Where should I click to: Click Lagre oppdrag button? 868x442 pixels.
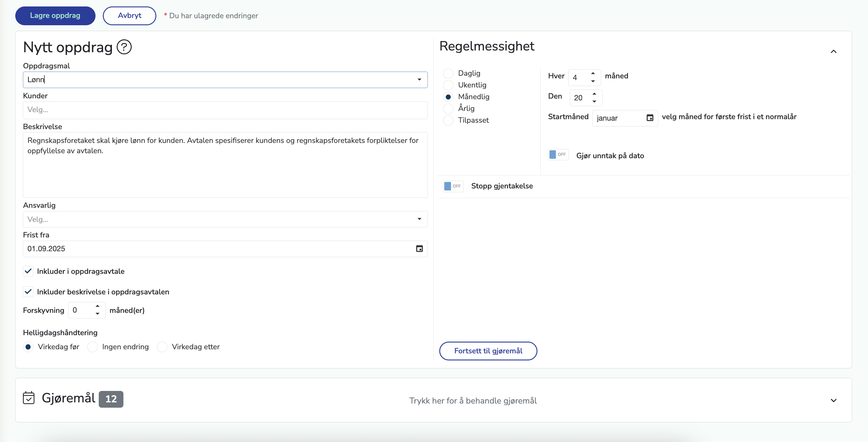click(55, 16)
